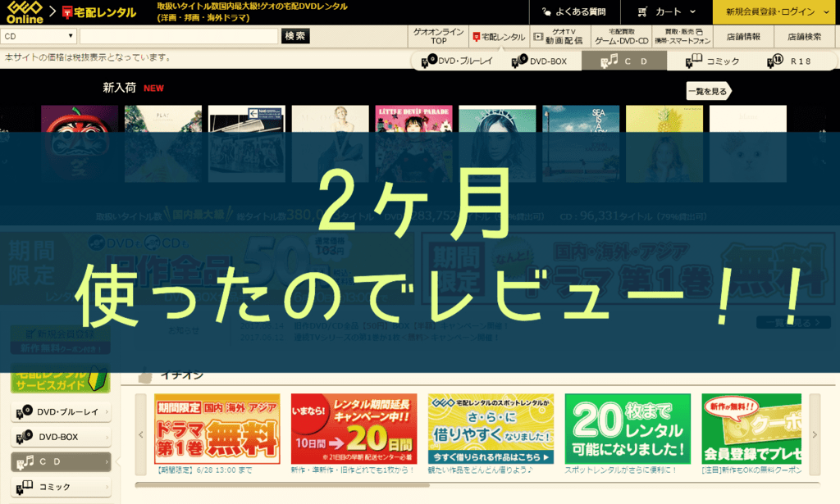Screen dimensions: 840x504
Task: Open CD in the left sidebar
Action: (x=61, y=461)
